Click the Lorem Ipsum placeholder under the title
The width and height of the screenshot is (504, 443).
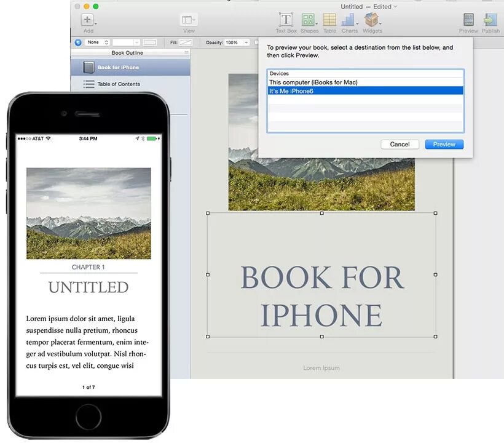[321, 368]
